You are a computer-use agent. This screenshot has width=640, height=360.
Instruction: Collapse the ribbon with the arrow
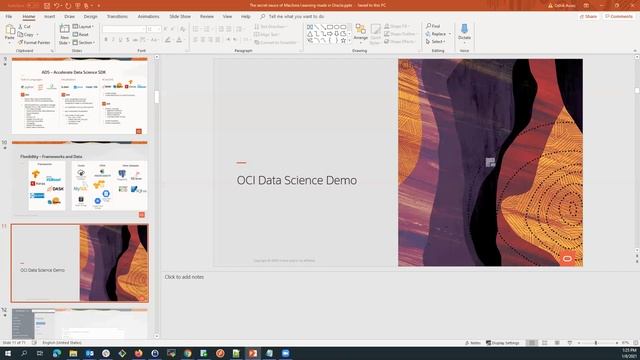(635, 51)
